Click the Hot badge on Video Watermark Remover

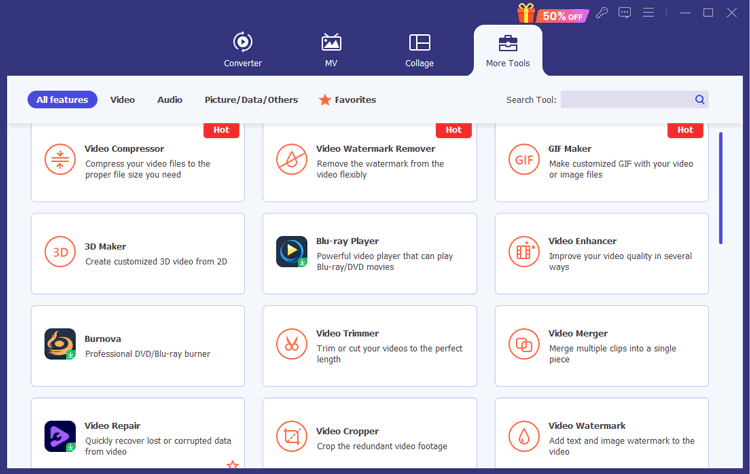[x=453, y=130]
